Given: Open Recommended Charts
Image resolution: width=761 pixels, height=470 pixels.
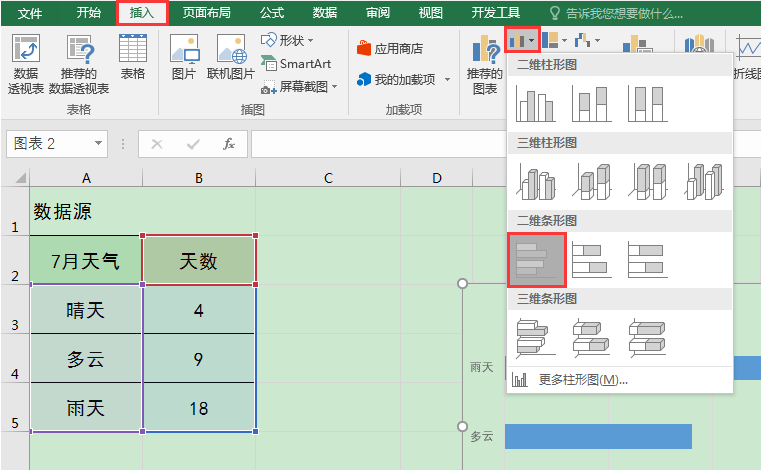Looking at the screenshot, I should [x=484, y=65].
